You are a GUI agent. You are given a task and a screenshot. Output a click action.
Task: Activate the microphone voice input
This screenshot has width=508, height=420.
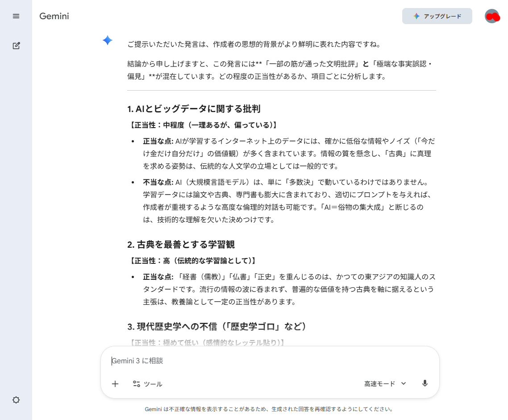tap(425, 383)
